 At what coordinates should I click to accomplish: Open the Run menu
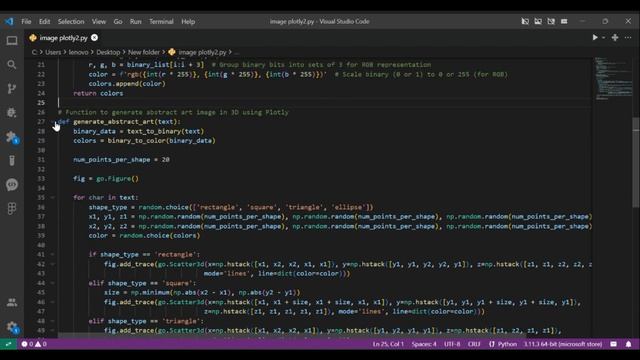pos(136,21)
